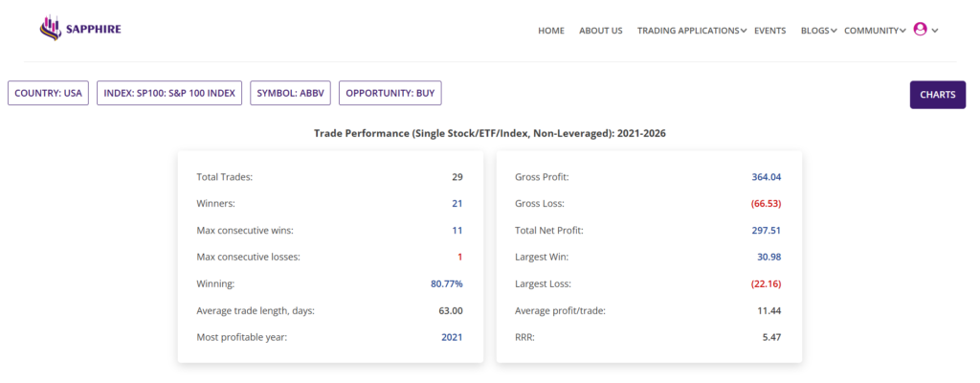
Task: Select the Trading Applications menu label
Action: coord(687,31)
